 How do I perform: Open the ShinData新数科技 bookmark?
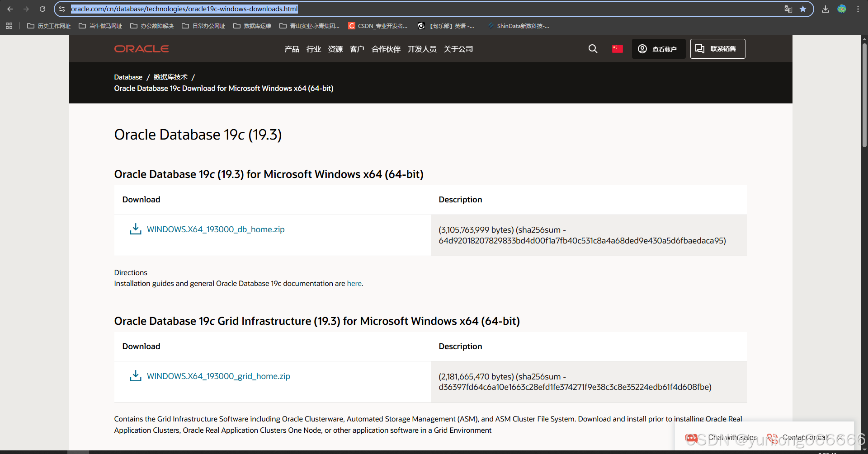pos(519,26)
